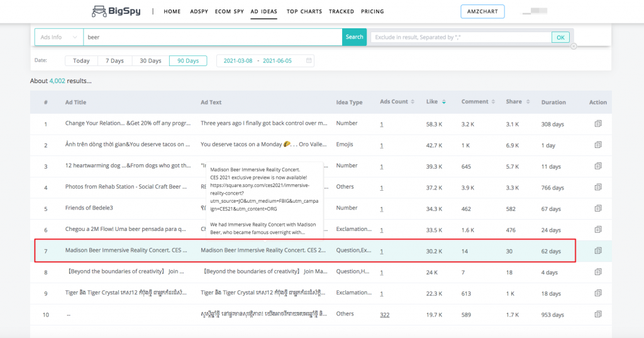
Task: Open action icon for Beyond the boundaries row
Action: (x=598, y=272)
